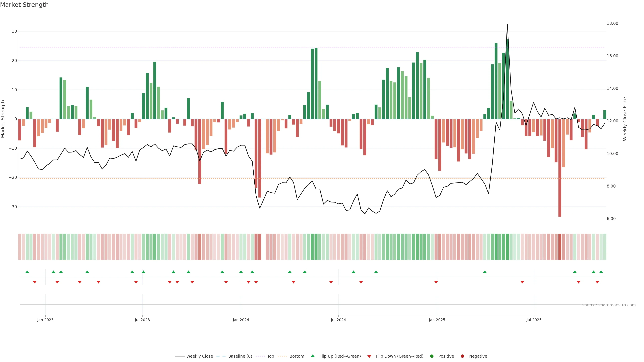Click the rightmost green flip-up triangle marker
The image size is (644, 362).
point(601,272)
